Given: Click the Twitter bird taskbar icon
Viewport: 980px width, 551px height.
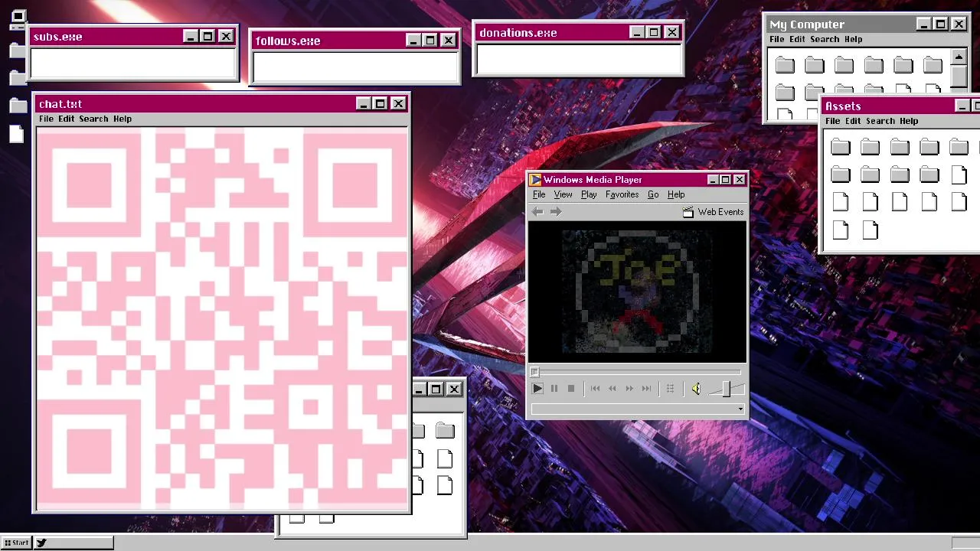Looking at the screenshot, I should click(41, 543).
